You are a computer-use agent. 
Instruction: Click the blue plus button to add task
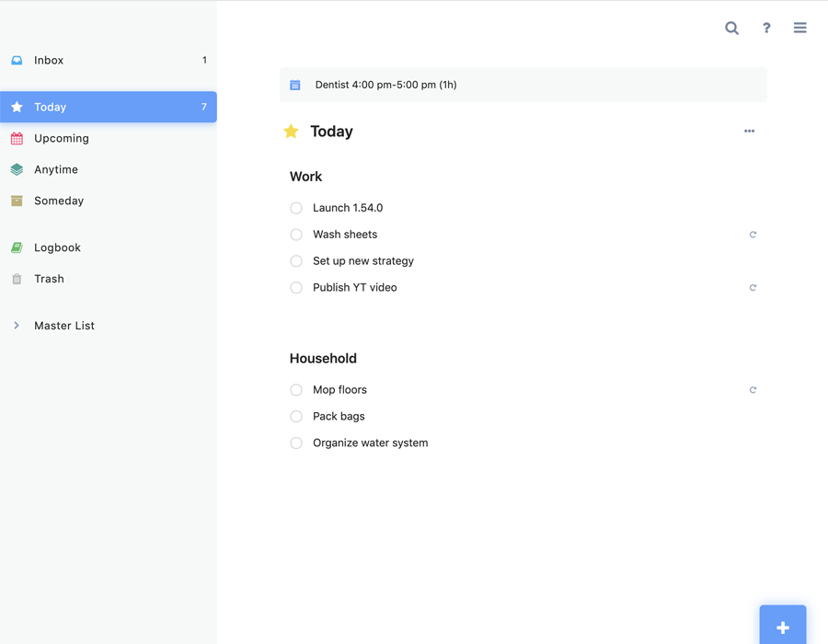click(782, 627)
